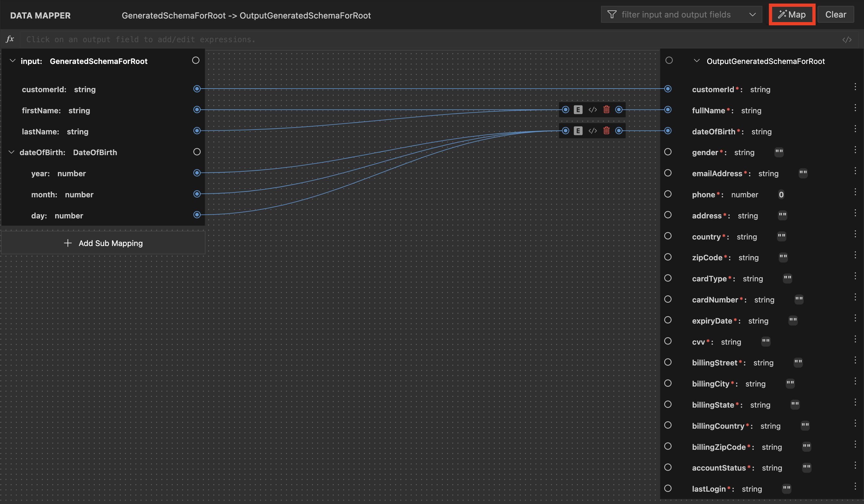Select the gender output port circle
Viewport: 864px width, 504px height.
pyautogui.click(x=668, y=152)
